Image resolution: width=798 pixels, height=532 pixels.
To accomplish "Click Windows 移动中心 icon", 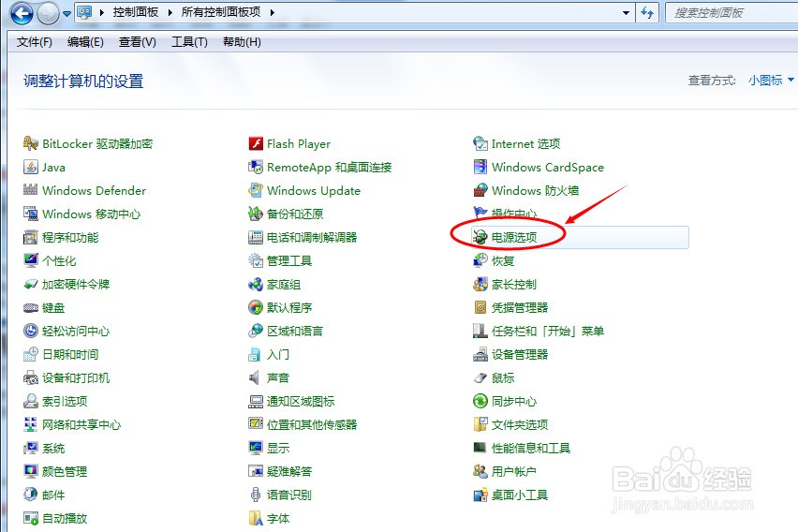I will [x=31, y=214].
